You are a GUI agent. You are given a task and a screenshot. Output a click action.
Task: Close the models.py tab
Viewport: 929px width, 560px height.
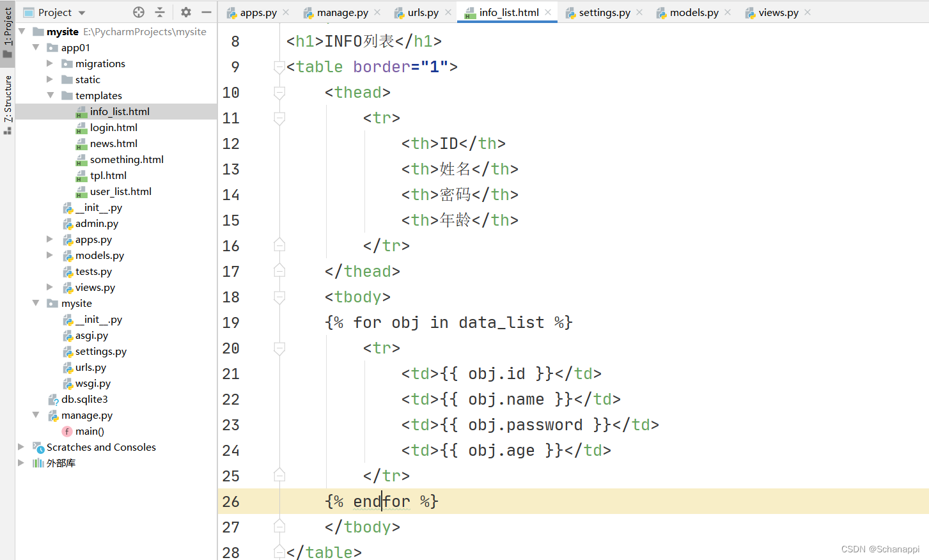pos(728,12)
